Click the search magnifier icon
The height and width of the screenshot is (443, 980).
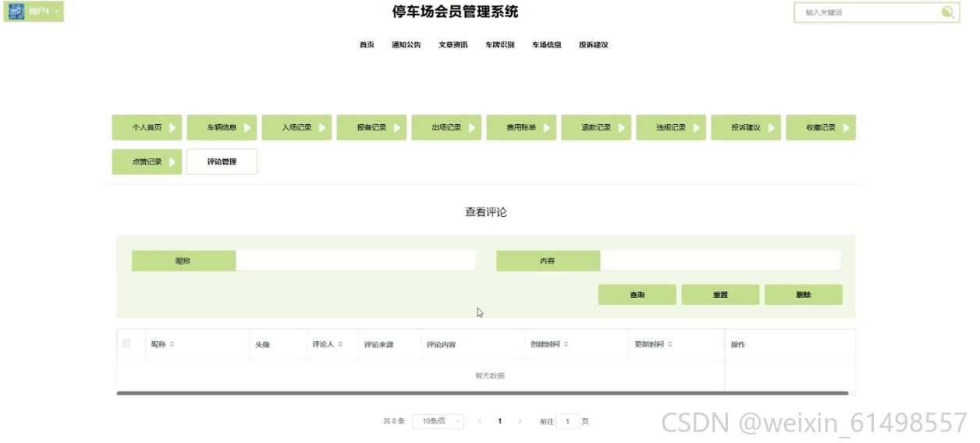947,12
